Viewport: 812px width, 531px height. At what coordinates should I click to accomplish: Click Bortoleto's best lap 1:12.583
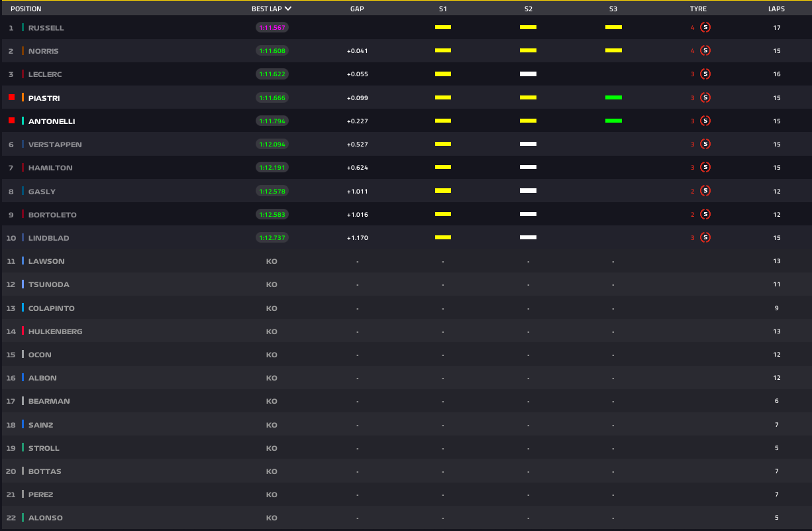pyautogui.click(x=272, y=214)
